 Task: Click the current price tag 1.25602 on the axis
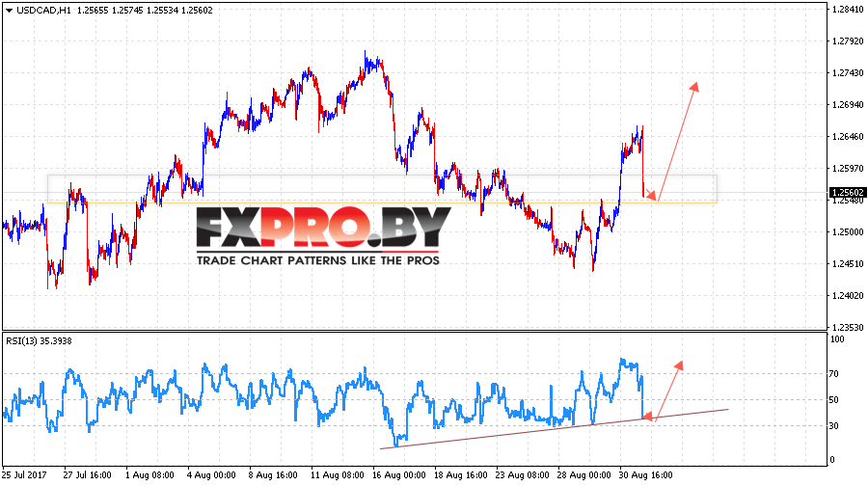point(848,192)
